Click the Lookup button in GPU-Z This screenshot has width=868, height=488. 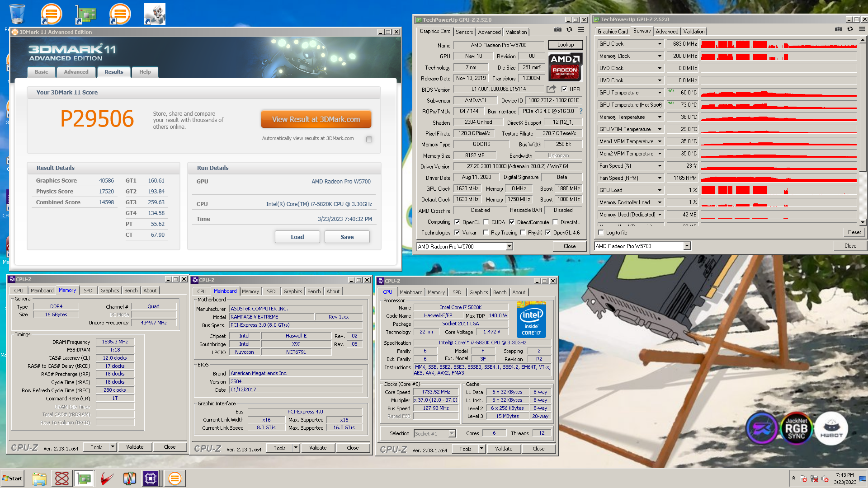point(565,45)
